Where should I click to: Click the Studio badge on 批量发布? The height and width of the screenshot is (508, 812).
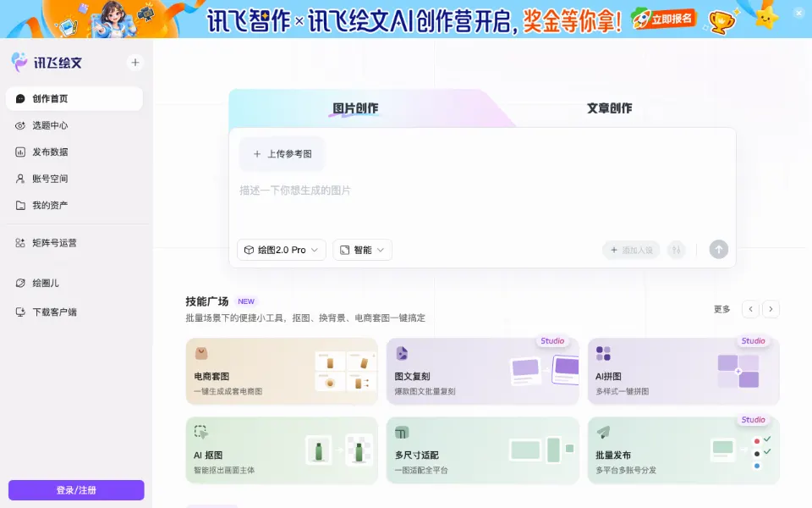pyautogui.click(x=753, y=419)
